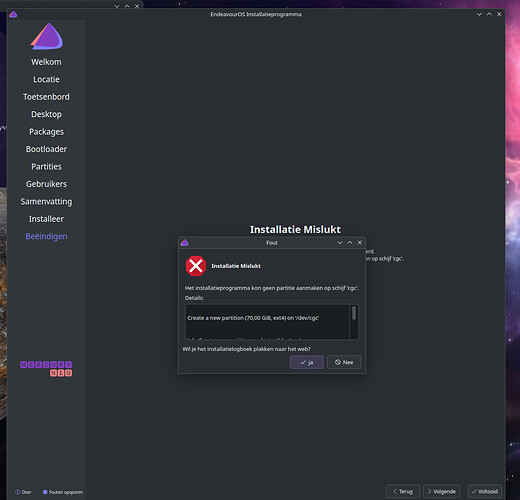Click the EndeavourOS logo in the sidebar
Screen dimensions: 520x500
[47, 36]
